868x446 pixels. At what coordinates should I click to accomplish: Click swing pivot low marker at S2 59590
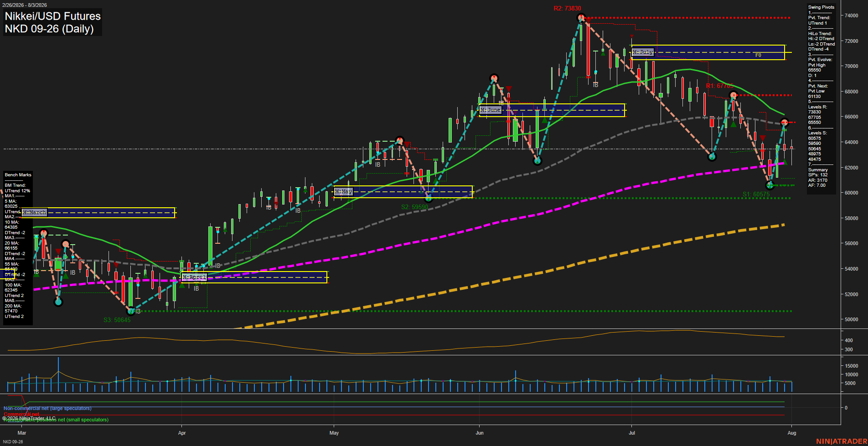(428, 198)
